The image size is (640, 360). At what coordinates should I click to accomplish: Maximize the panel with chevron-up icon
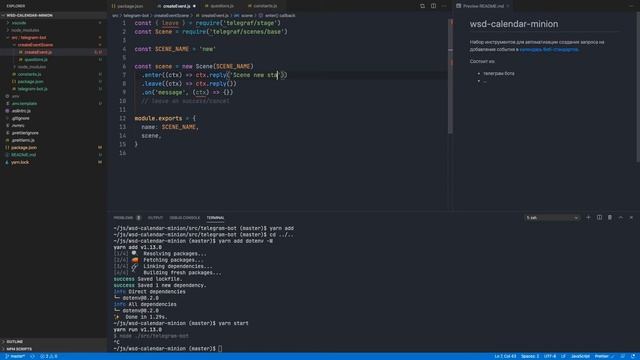pos(620,218)
